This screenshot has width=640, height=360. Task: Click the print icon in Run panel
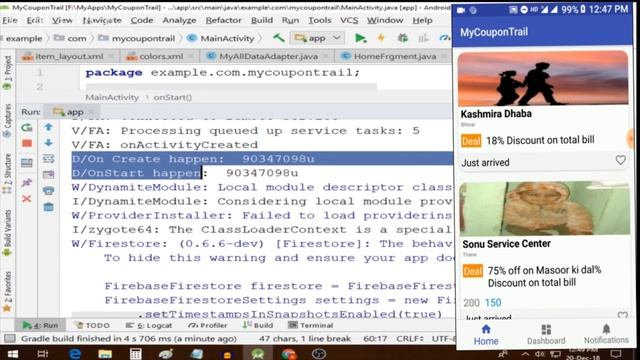coord(49,191)
